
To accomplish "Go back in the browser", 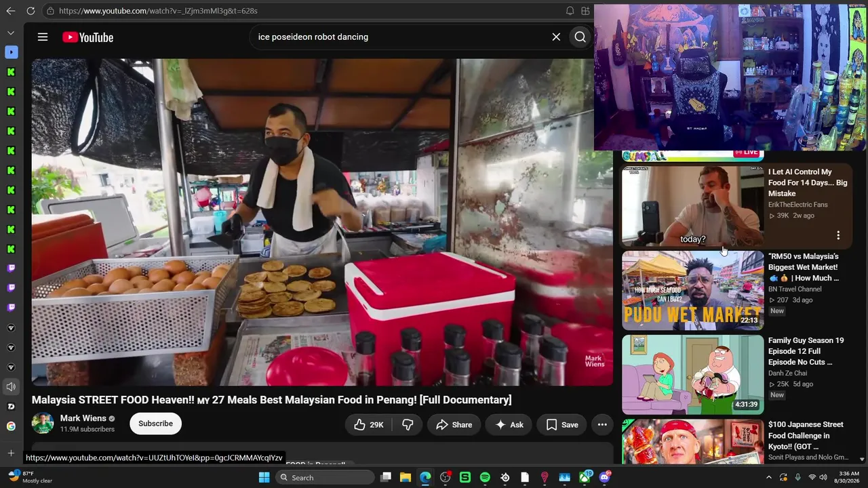I will point(10,11).
